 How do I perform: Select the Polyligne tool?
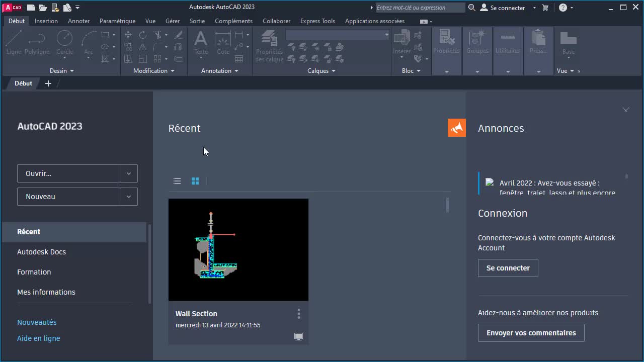tap(37, 43)
